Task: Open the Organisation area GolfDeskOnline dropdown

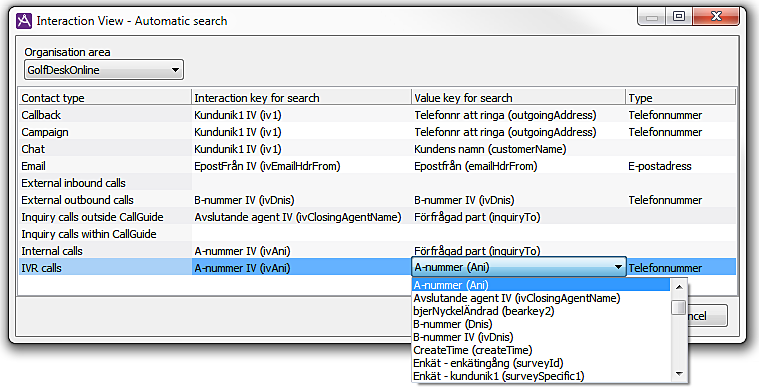Action: (104, 70)
